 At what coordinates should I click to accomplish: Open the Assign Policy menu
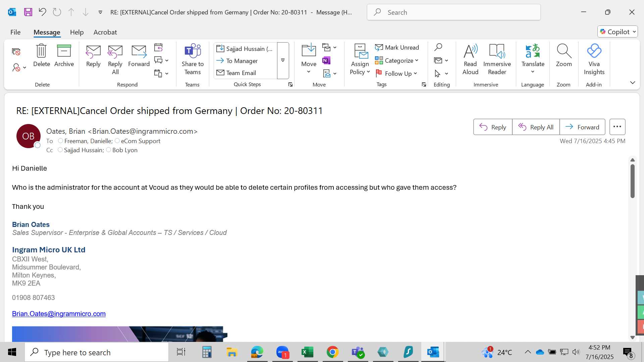point(360,60)
